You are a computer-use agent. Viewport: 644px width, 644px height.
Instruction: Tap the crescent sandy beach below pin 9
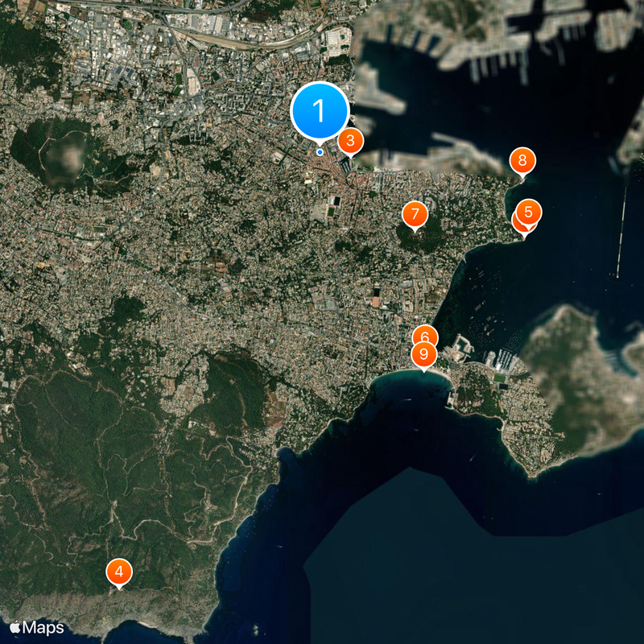(x=411, y=375)
